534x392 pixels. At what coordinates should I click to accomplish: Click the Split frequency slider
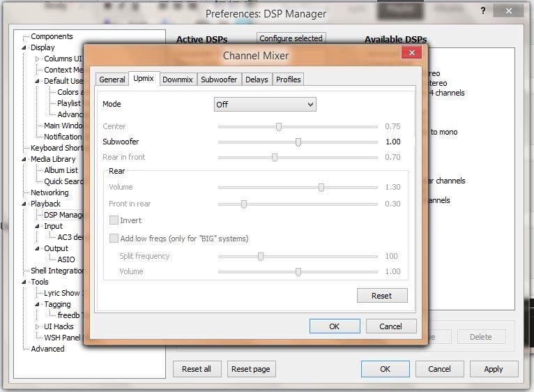(x=261, y=256)
